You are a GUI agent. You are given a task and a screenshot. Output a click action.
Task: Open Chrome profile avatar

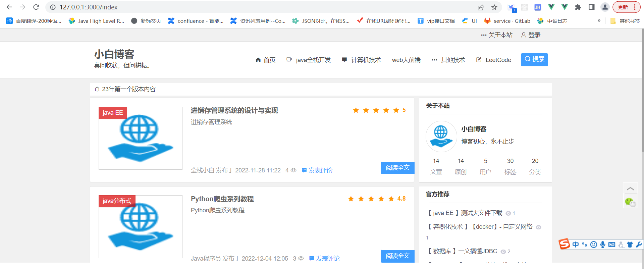605,7
